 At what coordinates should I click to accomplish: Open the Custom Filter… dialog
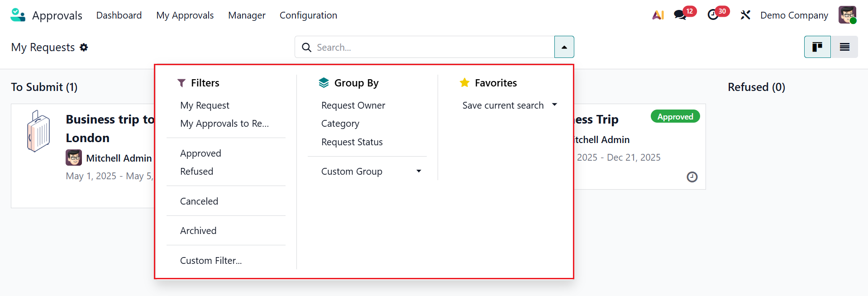coord(211,261)
